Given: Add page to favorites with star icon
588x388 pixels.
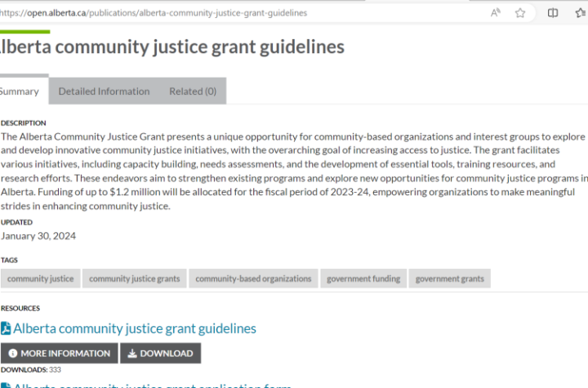Looking at the screenshot, I should [520, 13].
